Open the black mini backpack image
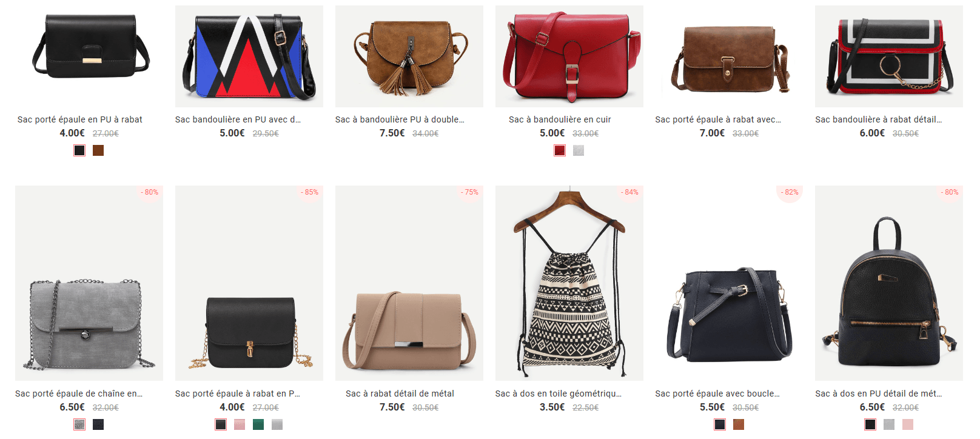Image resolution: width=980 pixels, height=439 pixels. 889,283
